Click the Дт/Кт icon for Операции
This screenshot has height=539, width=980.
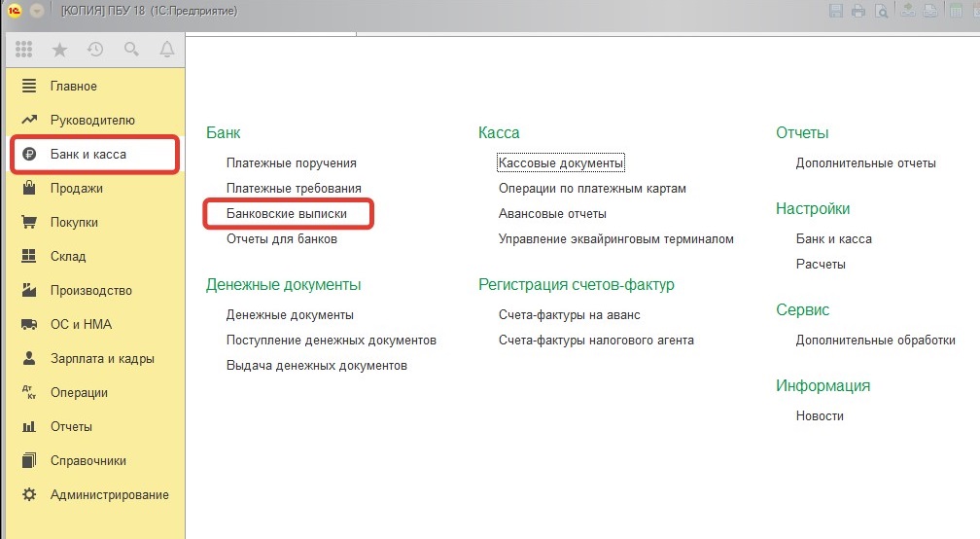click(x=29, y=392)
